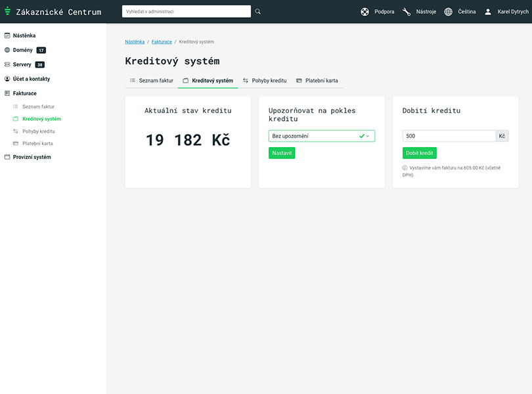Focus the Vyhledat v administraci search field
Image resolution: width=532 pixels, height=394 pixels.
pyautogui.click(x=187, y=12)
